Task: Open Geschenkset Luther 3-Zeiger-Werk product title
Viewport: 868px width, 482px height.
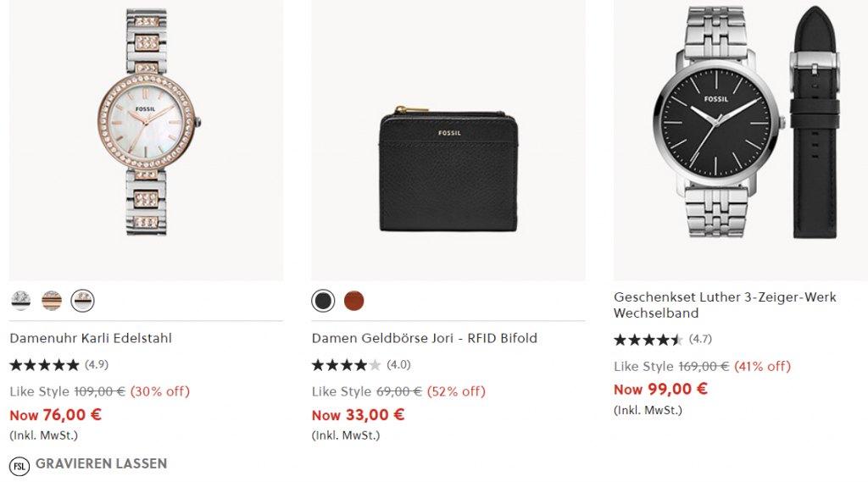Action: (725, 305)
